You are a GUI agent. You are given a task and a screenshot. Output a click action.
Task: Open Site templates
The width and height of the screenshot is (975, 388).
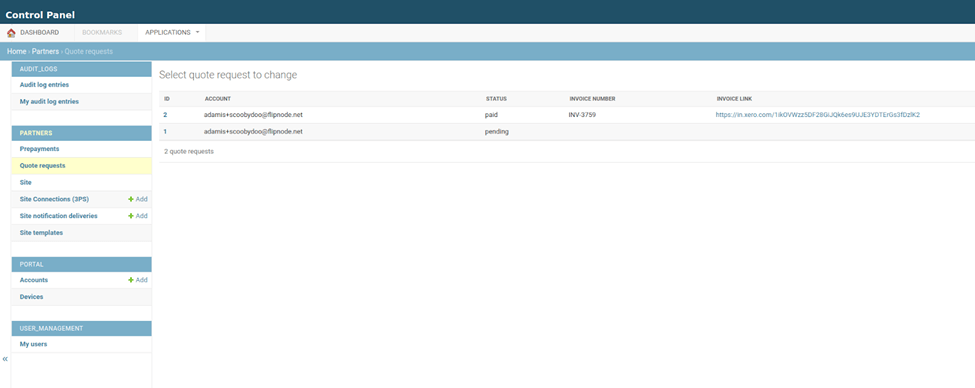tap(41, 233)
